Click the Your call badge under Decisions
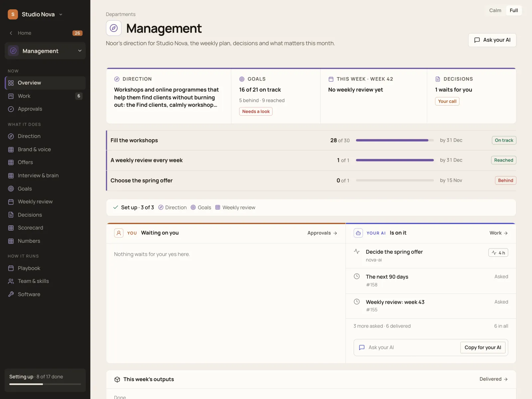Image resolution: width=532 pixels, height=399 pixels. pyautogui.click(x=447, y=101)
